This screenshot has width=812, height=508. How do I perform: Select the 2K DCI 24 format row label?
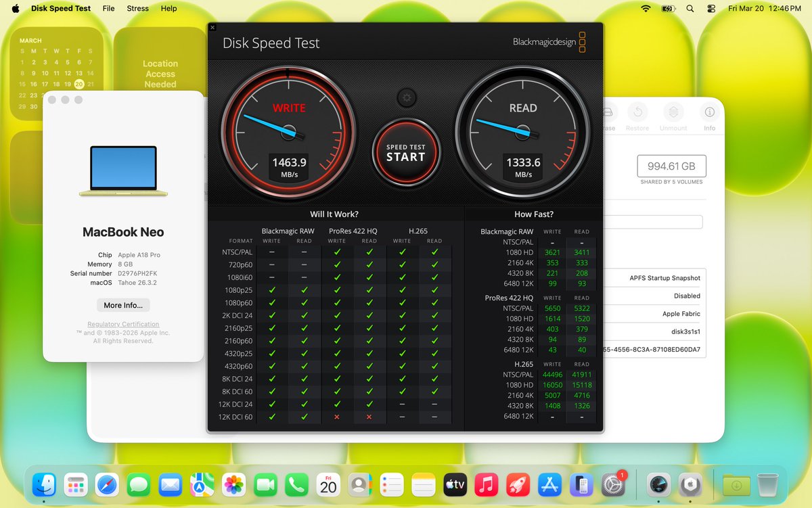(x=235, y=315)
